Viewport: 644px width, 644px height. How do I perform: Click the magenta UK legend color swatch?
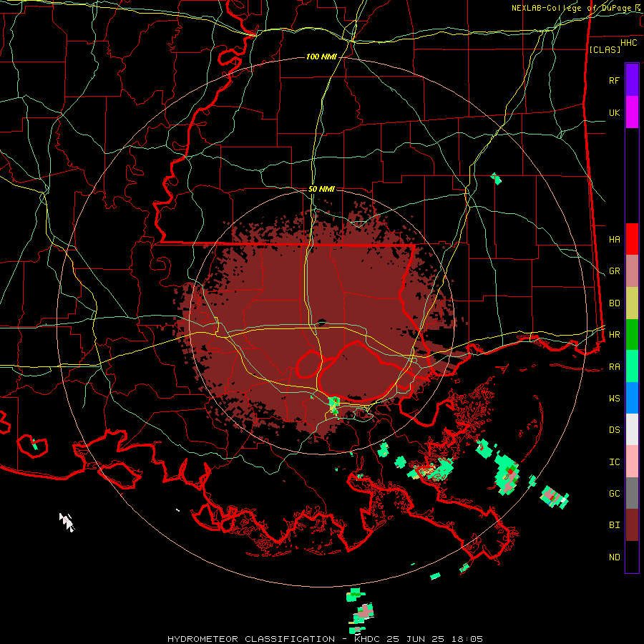632,112
